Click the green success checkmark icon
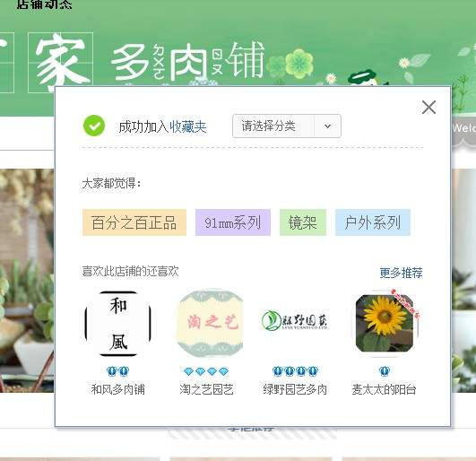The height and width of the screenshot is (461, 476). tap(94, 126)
